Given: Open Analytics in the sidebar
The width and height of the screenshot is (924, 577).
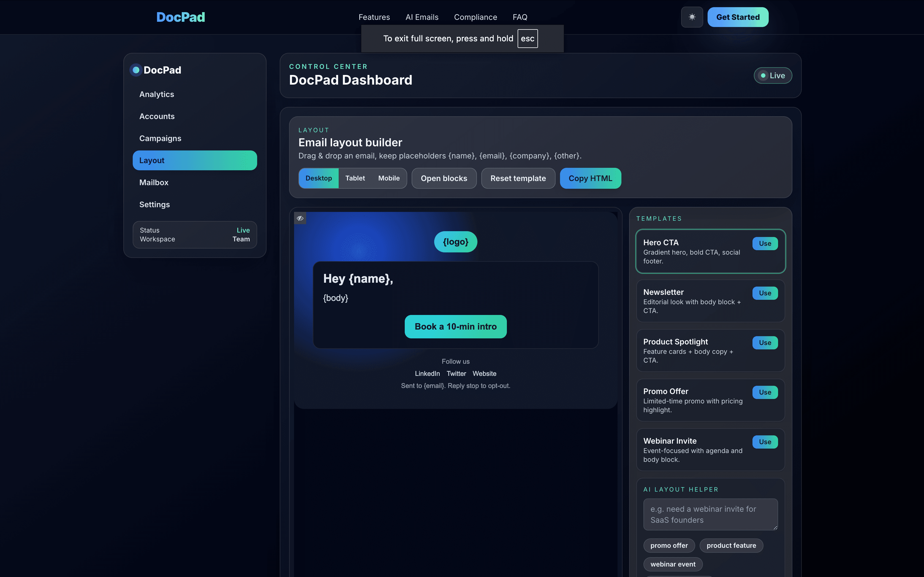Looking at the screenshot, I should tap(195, 94).
